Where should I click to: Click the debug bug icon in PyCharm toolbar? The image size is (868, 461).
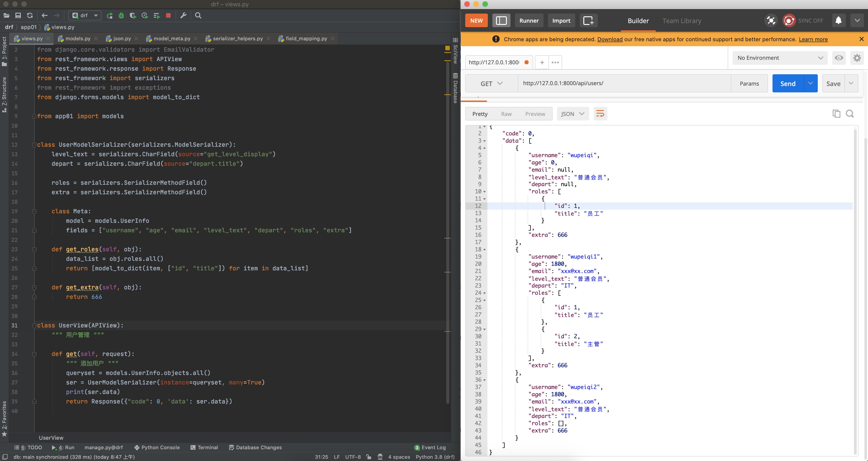point(121,16)
